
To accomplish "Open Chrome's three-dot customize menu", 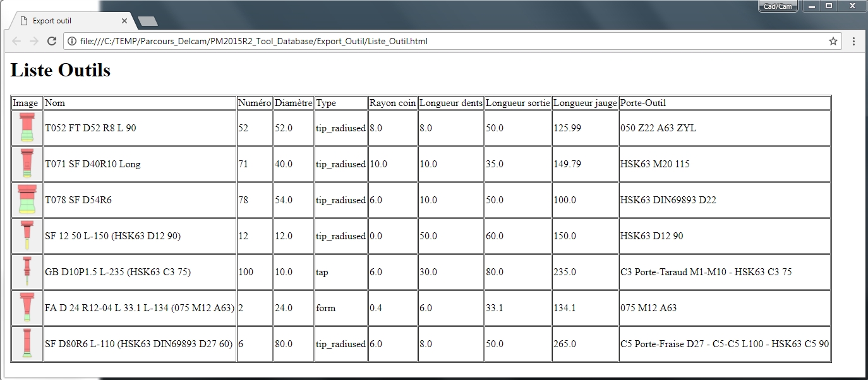I will (x=853, y=41).
